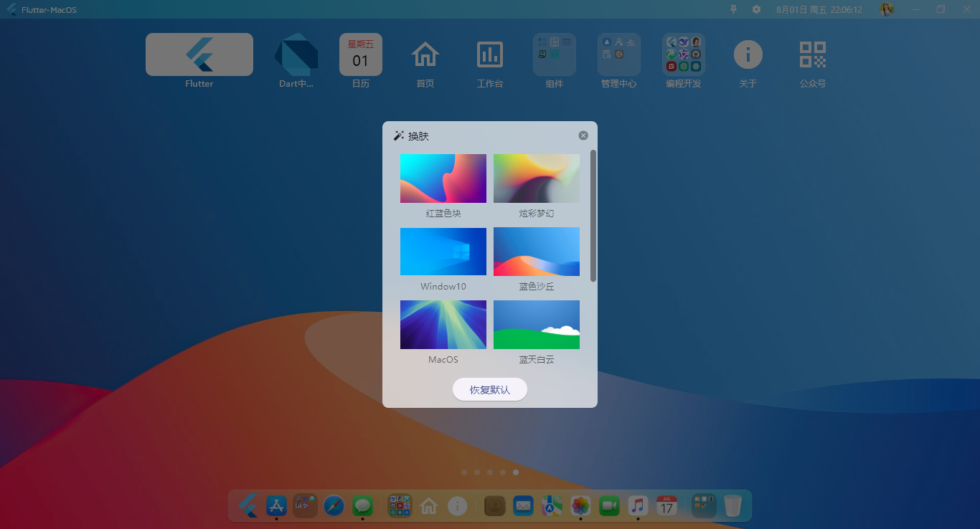Open the 公众号 QR code icon
Screen dimensions: 980x529
click(x=813, y=55)
